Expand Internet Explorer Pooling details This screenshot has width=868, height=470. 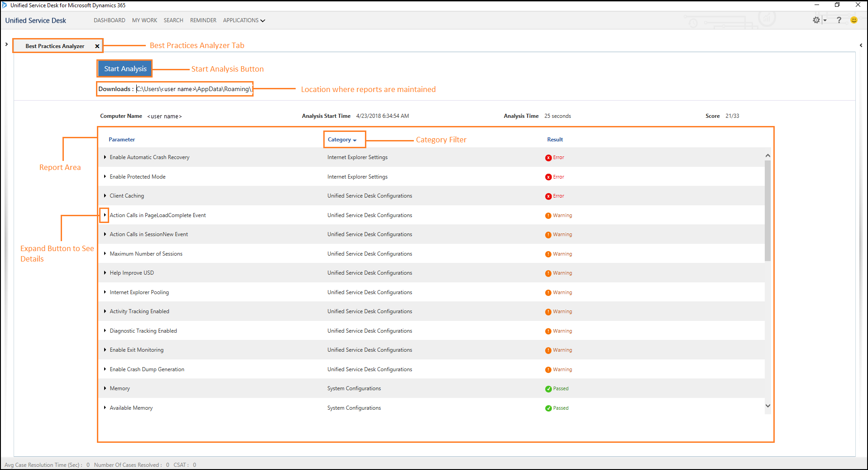tap(105, 292)
